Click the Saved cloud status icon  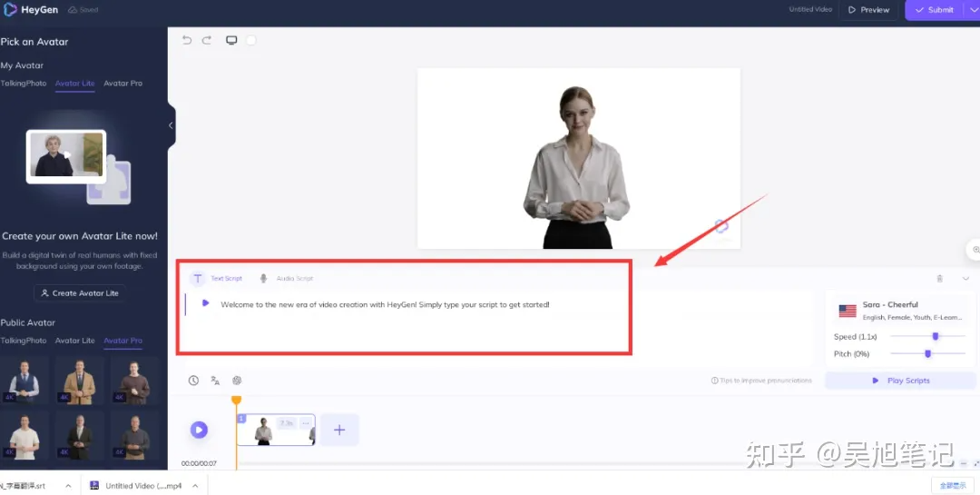(x=73, y=10)
